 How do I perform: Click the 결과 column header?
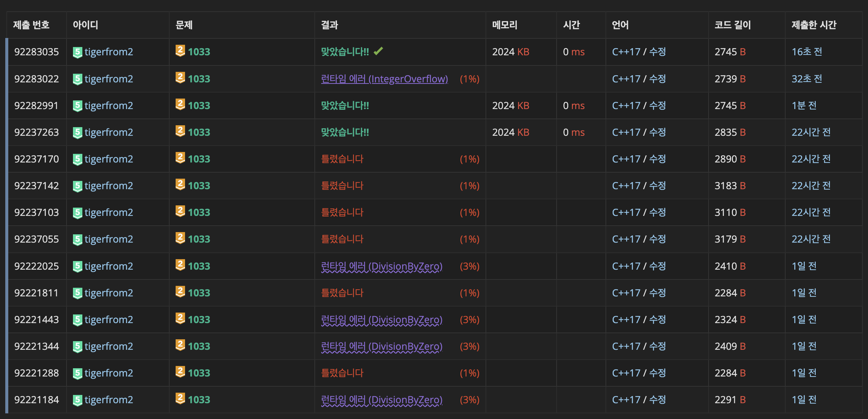click(329, 25)
